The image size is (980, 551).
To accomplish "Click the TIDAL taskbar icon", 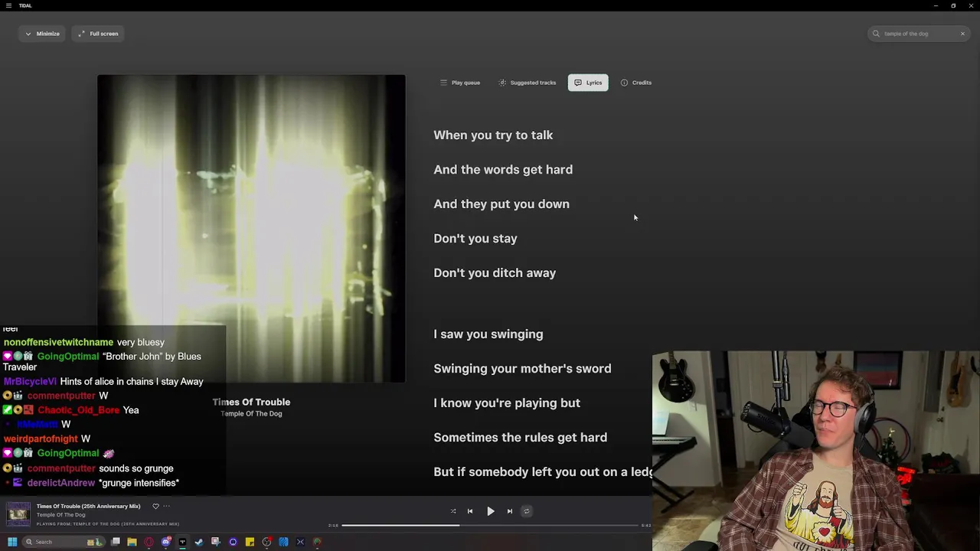I will click(x=182, y=542).
